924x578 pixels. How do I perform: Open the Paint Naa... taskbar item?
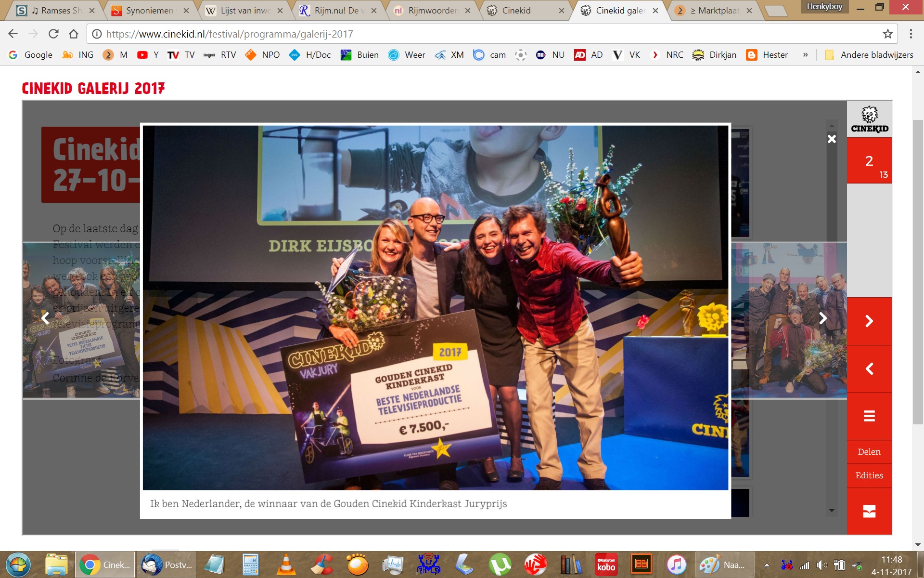pyautogui.click(x=725, y=565)
